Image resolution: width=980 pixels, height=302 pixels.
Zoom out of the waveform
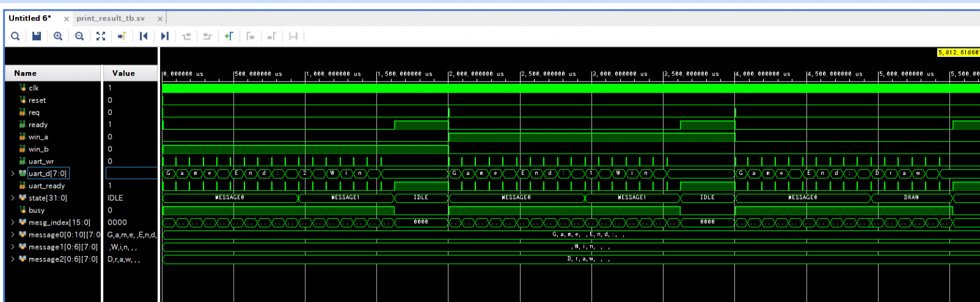click(x=79, y=36)
